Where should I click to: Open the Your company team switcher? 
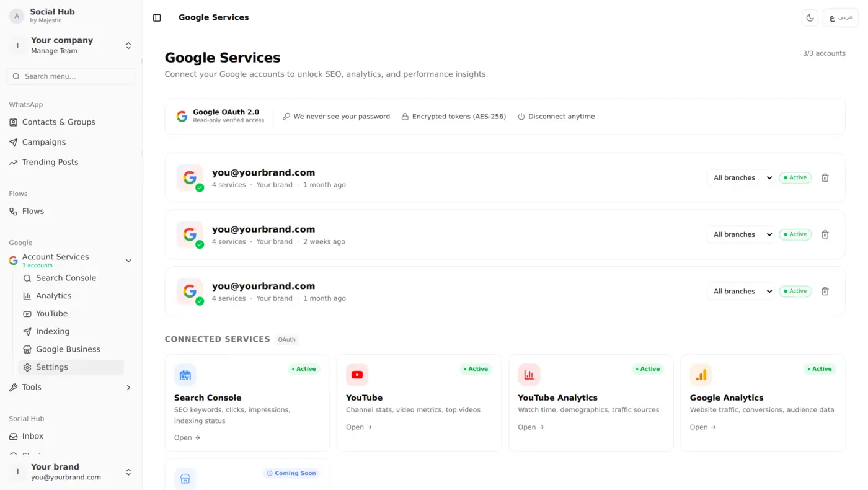[71, 45]
